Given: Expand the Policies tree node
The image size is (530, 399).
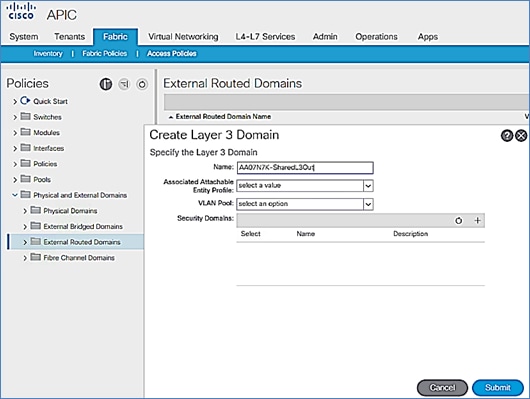Looking at the screenshot, I should [x=15, y=164].
